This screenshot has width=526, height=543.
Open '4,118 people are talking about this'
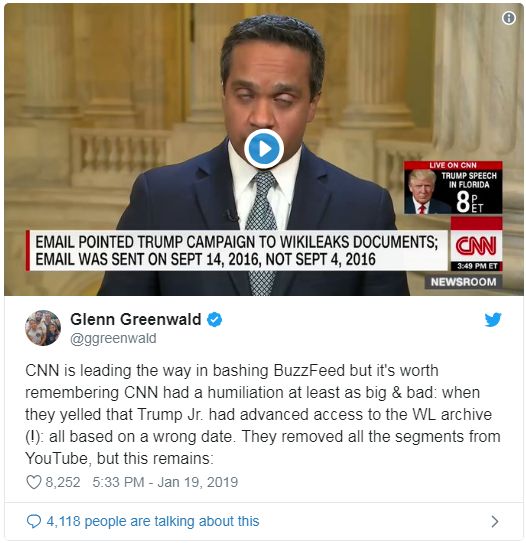click(x=153, y=521)
